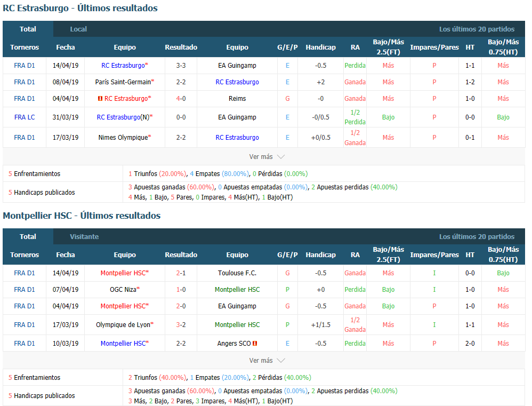Image resolution: width=532 pixels, height=406 pixels.
Task: Expand Ver más under Montpellier HSC results
Action: pyautogui.click(x=267, y=360)
